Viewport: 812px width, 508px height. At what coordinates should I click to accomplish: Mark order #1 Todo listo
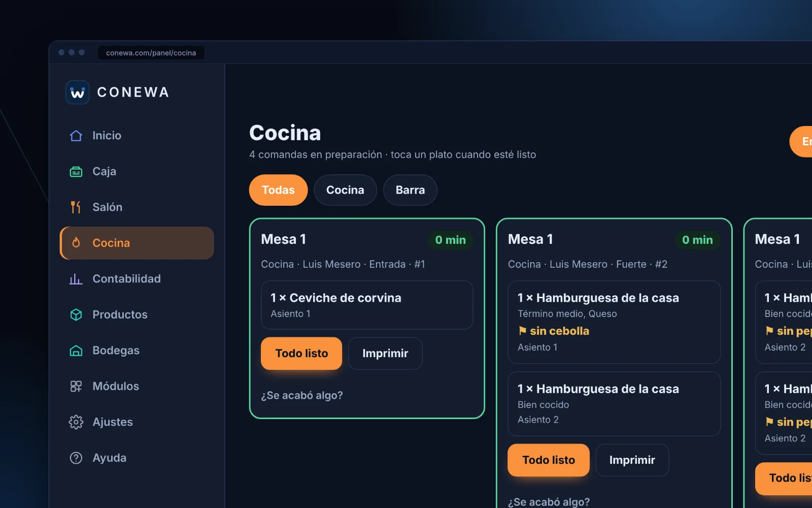point(301,354)
